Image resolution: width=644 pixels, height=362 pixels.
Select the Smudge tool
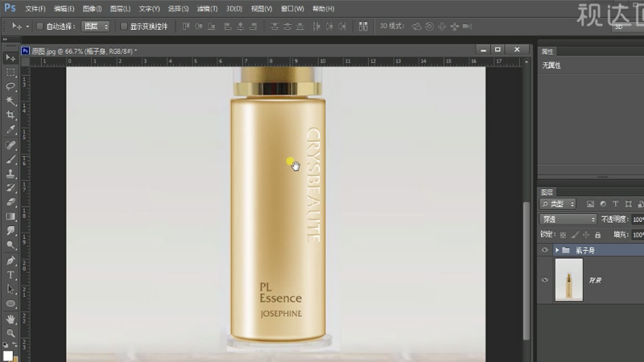(x=10, y=231)
